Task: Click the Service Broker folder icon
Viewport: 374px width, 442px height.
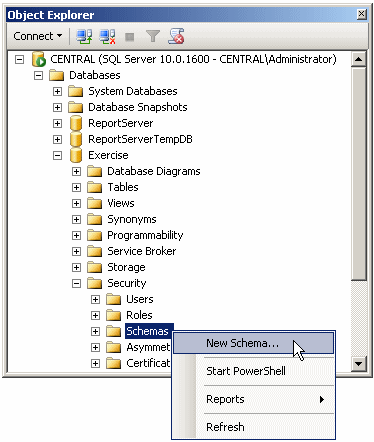Action: click(x=94, y=251)
